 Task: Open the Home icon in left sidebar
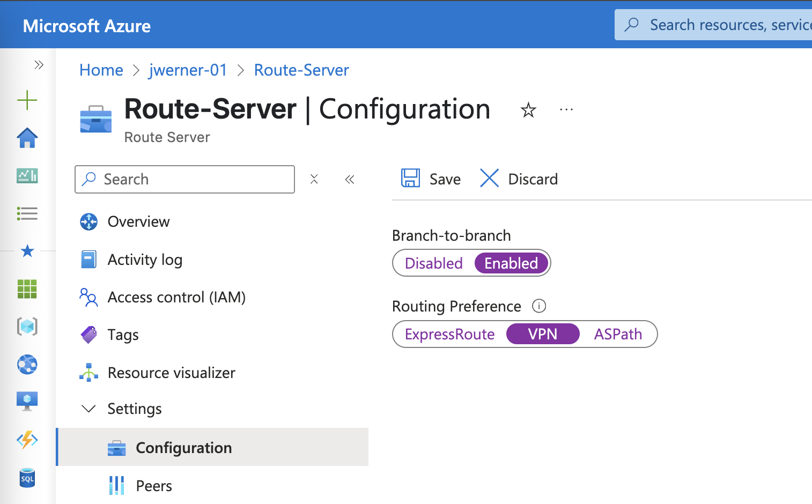coord(27,138)
